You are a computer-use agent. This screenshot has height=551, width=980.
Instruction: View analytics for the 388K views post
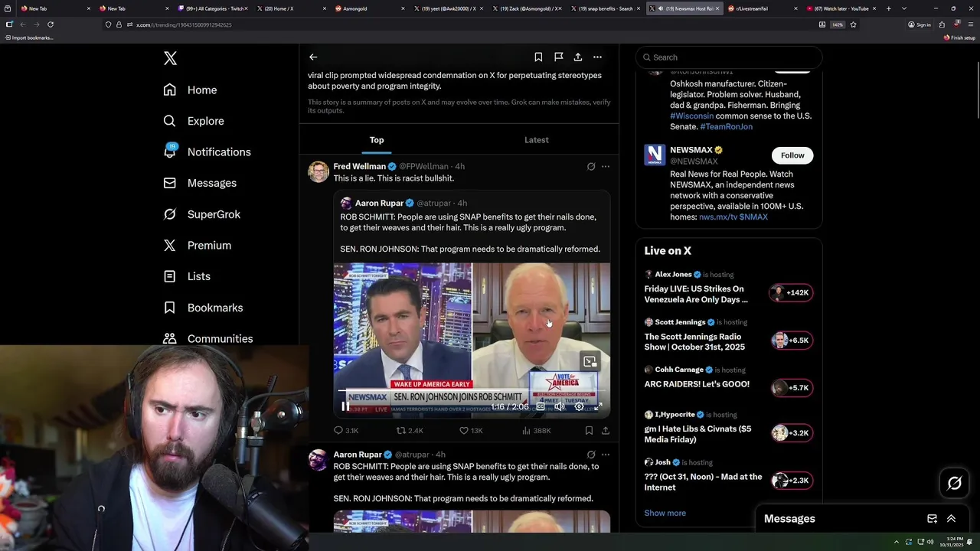point(537,431)
